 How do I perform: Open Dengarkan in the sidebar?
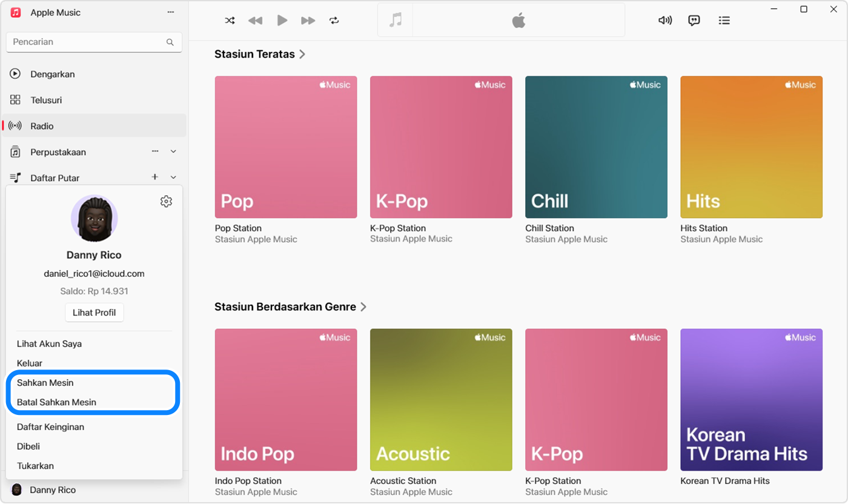pos(94,74)
